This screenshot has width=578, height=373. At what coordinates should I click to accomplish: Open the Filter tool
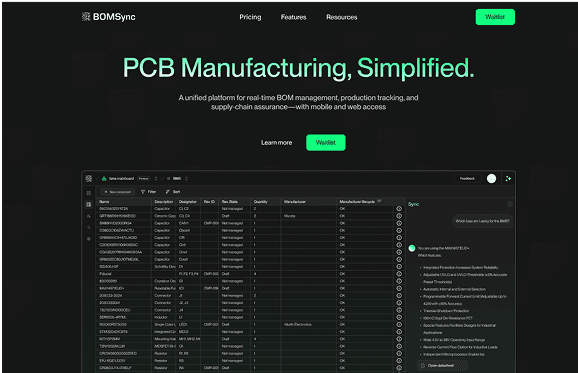point(149,192)
